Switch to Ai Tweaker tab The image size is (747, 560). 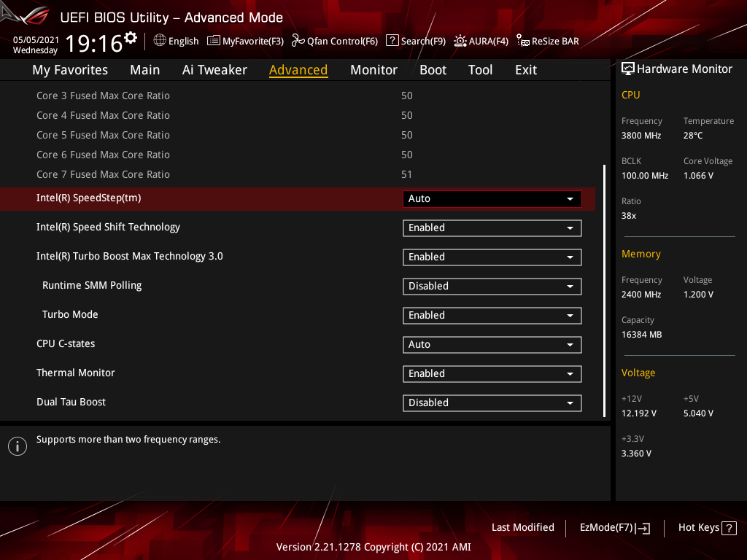[214, 70]
